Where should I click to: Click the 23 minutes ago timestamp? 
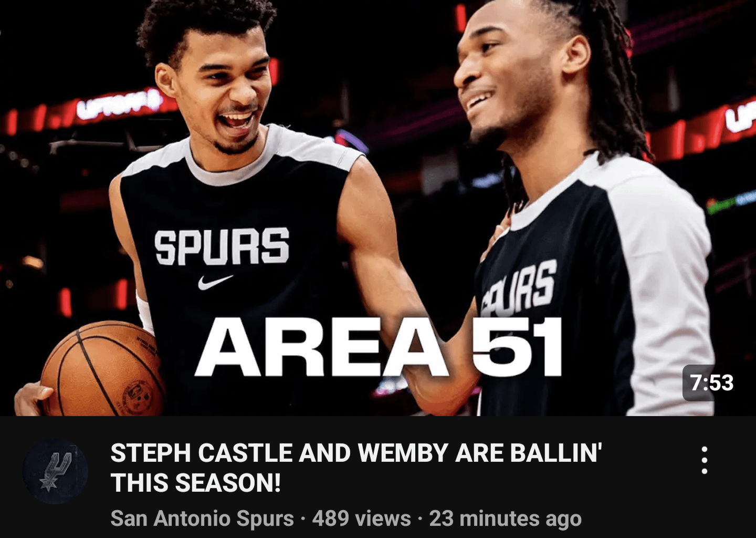[505, 519]
